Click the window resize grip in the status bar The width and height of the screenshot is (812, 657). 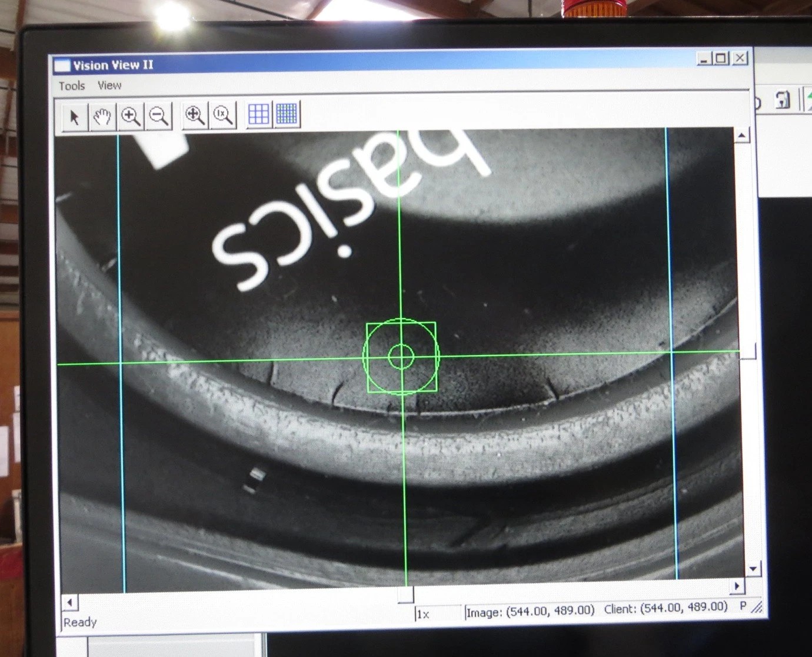coord(757,607)
